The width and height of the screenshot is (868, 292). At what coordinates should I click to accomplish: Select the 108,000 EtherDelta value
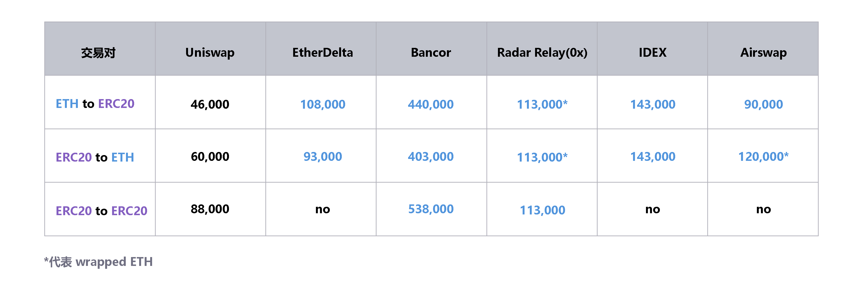point(322,104)
